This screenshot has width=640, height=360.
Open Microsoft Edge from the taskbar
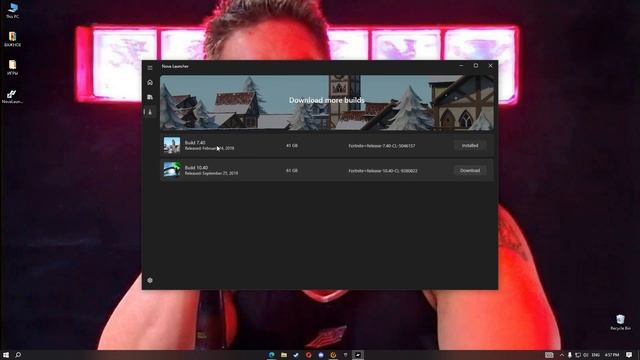pyautogui.click(x=271, y=355)
